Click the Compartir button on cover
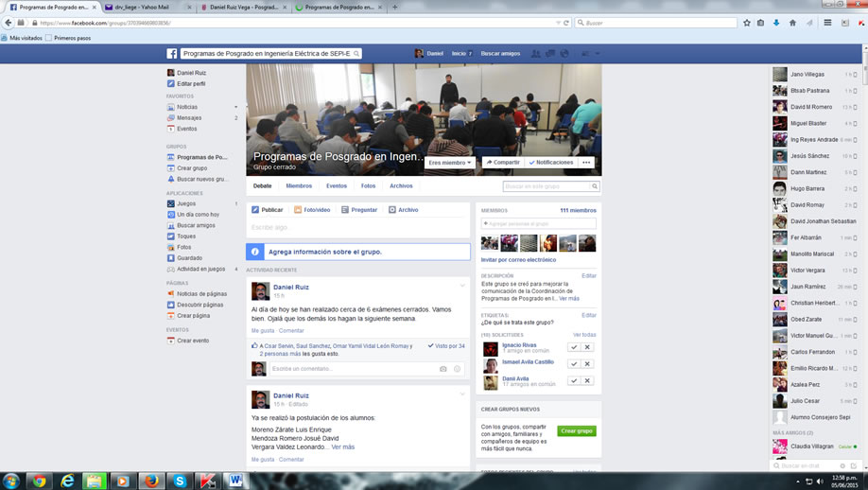This screenshot has height=490, width=868. click(503, 163)
